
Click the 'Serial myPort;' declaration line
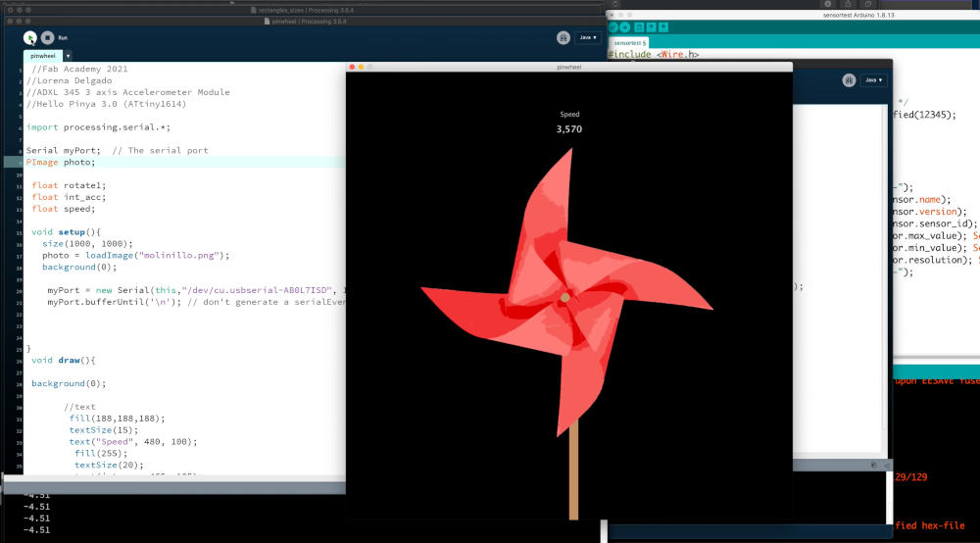click(117, 151)
